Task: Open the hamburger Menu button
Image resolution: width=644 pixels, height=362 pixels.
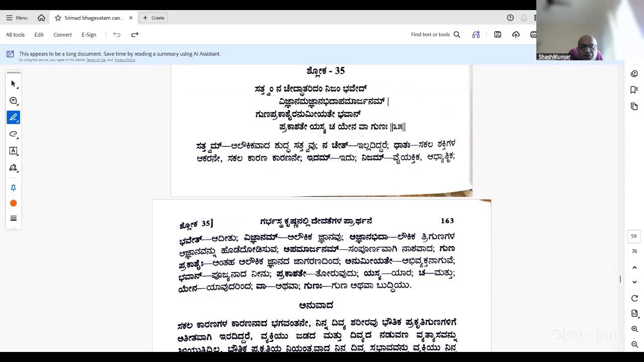Action: coord(17,18)
